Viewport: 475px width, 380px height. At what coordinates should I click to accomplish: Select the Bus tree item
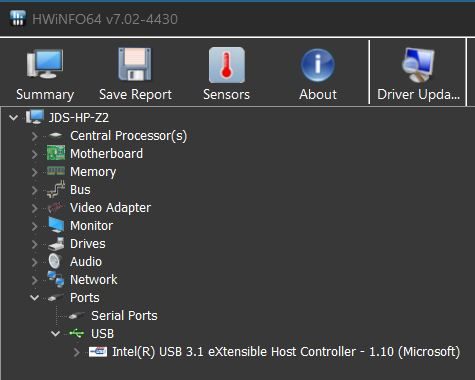[x=80, y=190]
